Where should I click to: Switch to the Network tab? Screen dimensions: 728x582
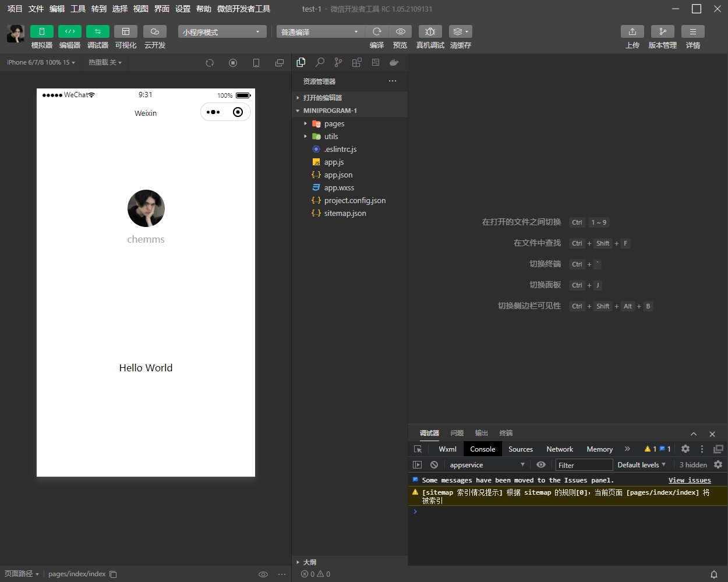coord(559,449)
